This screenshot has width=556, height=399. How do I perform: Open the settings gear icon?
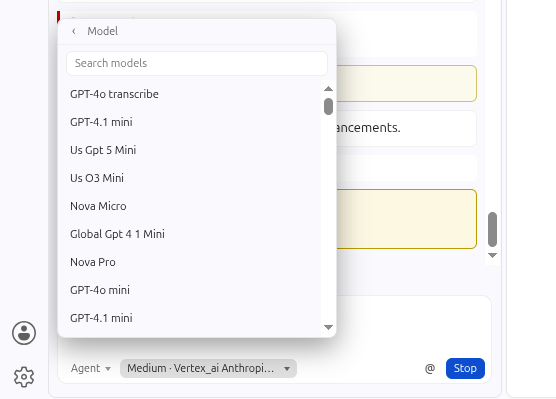(24, 377)
